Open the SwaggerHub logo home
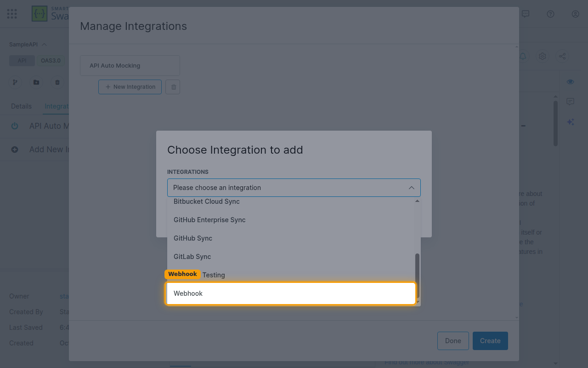 pos(50,14)
